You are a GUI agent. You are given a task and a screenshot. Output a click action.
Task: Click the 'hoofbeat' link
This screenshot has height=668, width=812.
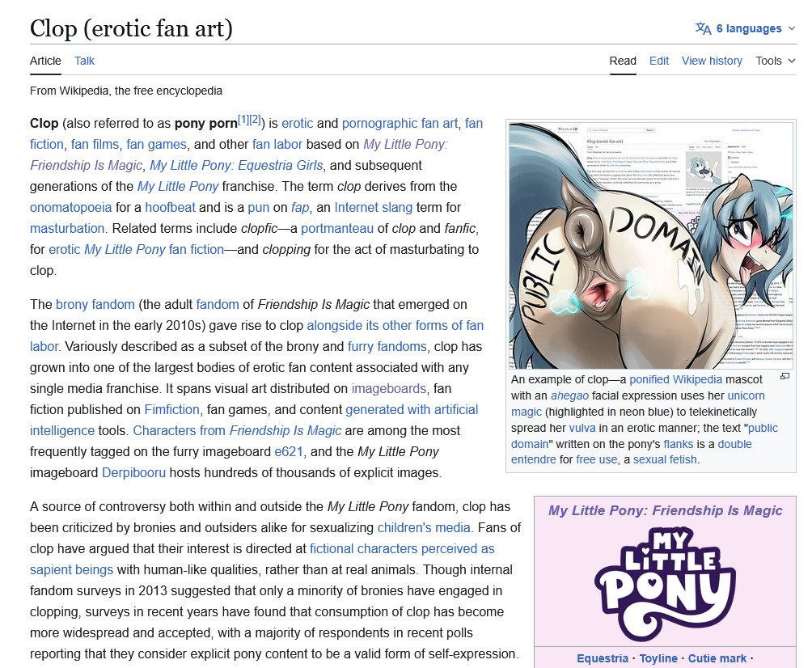(x=170, y=207)
